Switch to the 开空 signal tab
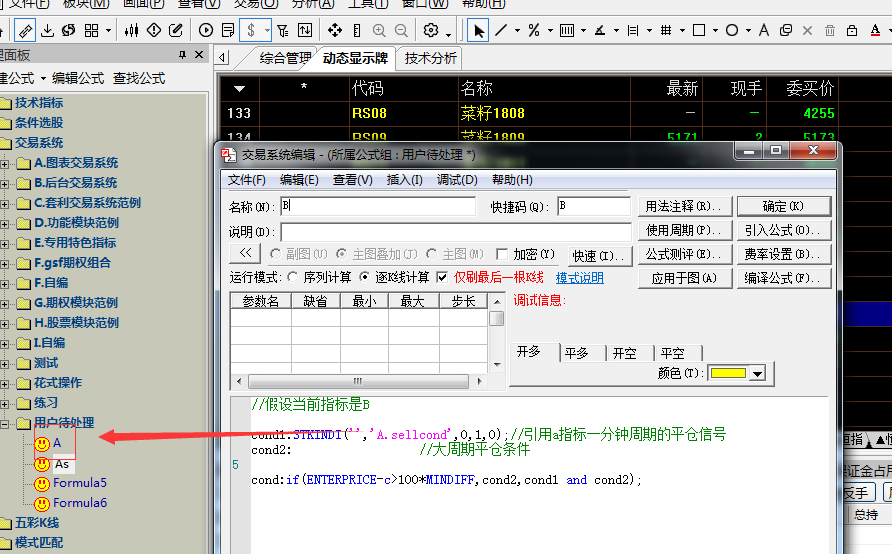This screenshot has width=892, height=554. pyautogui.click(x=625, y=353)
